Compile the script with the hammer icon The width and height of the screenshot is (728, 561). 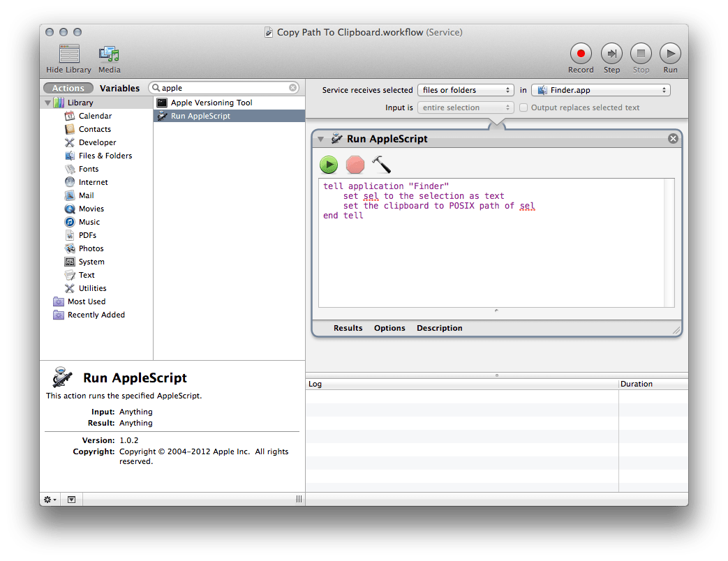pyautogui.click(x=382, y=164)
